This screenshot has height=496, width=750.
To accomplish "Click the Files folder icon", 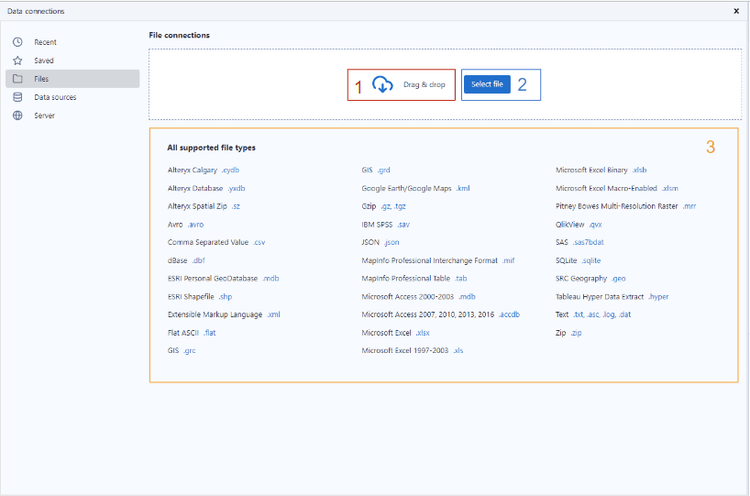I will (x=17, y=79).
